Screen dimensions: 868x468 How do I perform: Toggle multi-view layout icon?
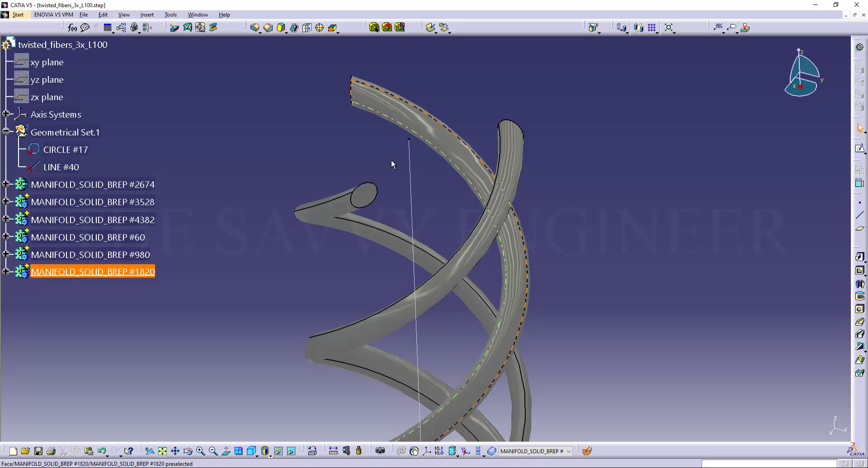coord(238,451)
